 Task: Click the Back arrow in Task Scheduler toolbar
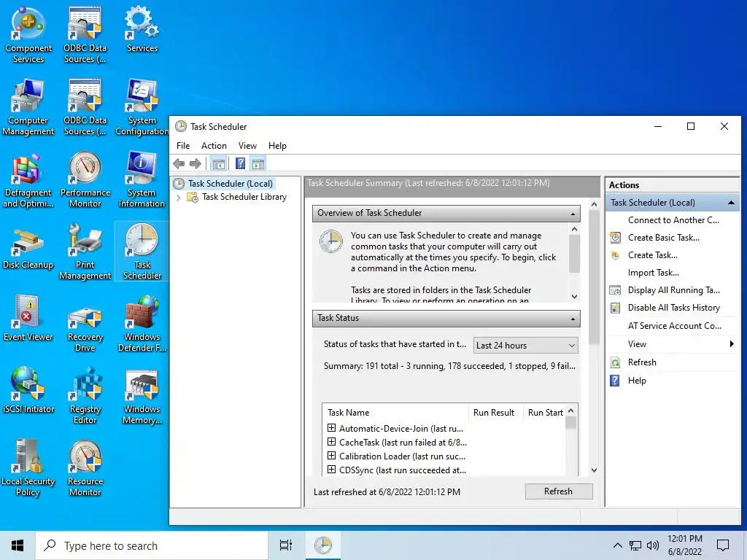179,164
